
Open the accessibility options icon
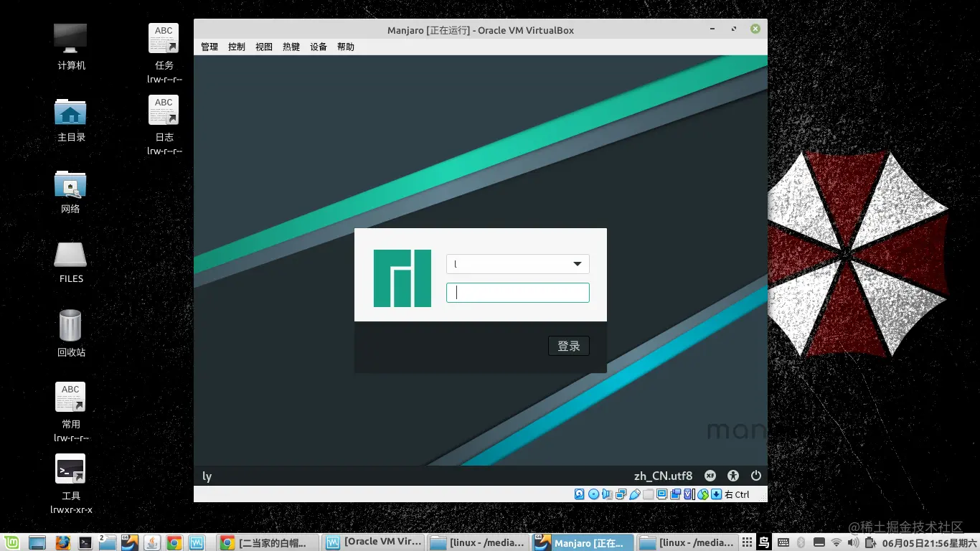[x=732, y=476]
